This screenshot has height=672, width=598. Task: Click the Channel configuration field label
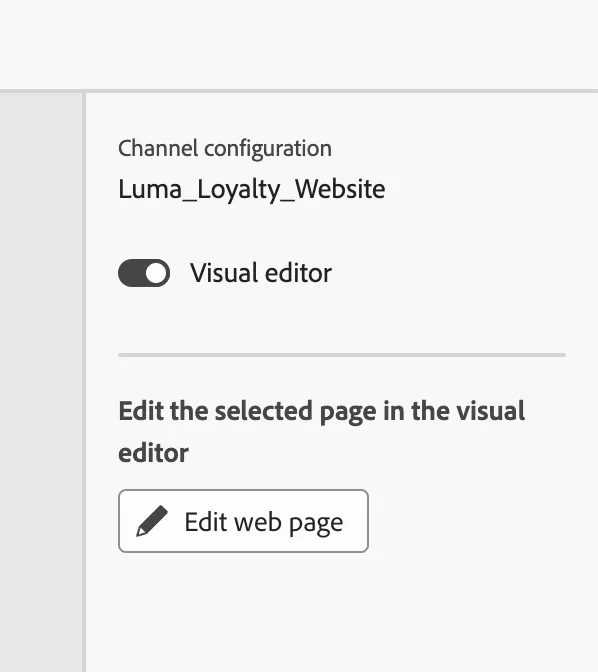225,149
